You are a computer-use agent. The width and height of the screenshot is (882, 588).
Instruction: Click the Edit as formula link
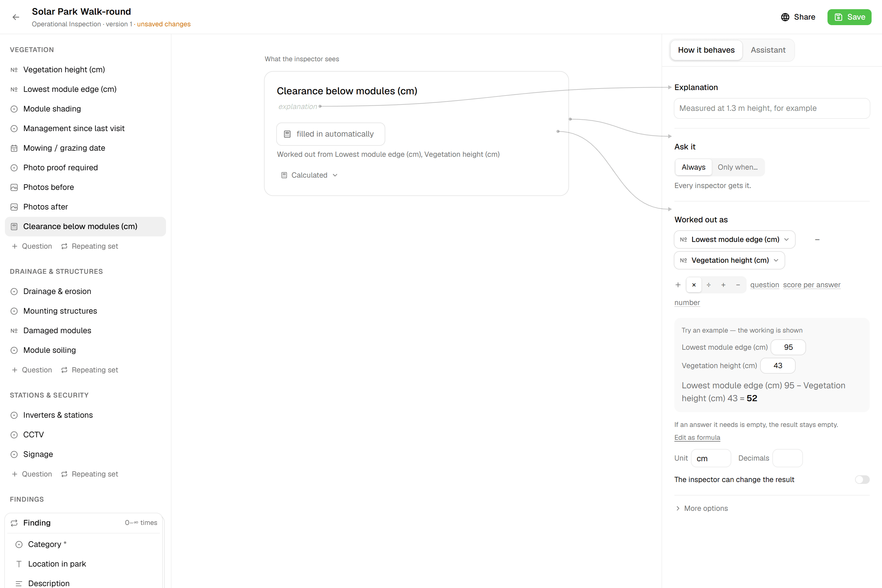pyautogui.click(x=697, y=437)
